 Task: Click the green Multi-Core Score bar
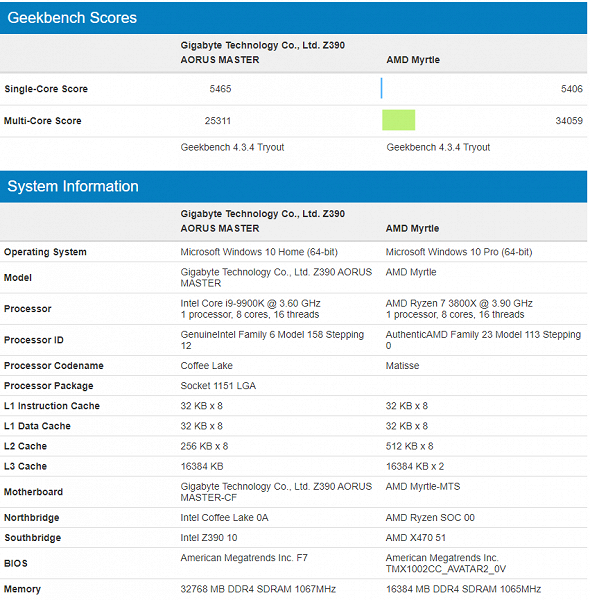398,120
